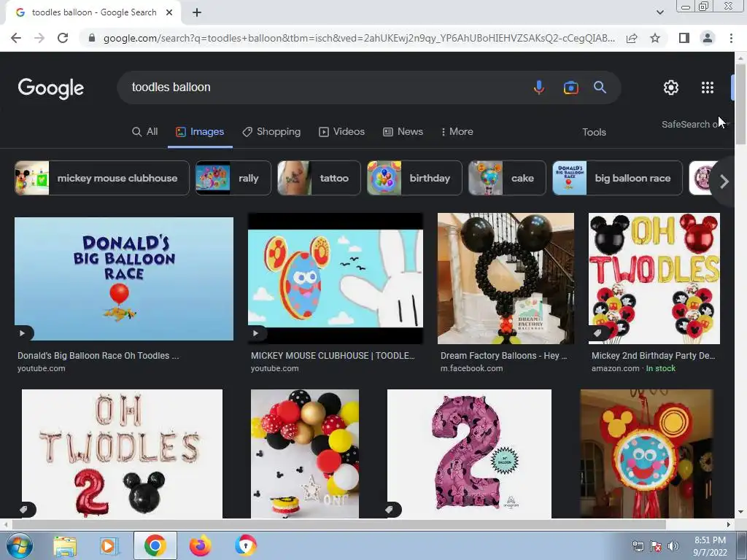Open the Tools filter button
This screenshot has height=560, width=747.
pos(594,133)
